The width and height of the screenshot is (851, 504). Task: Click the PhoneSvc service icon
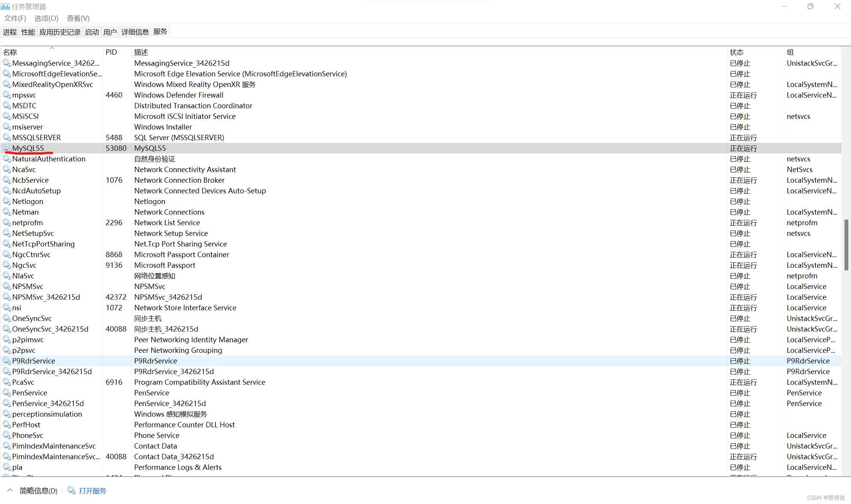click(7, 435)
